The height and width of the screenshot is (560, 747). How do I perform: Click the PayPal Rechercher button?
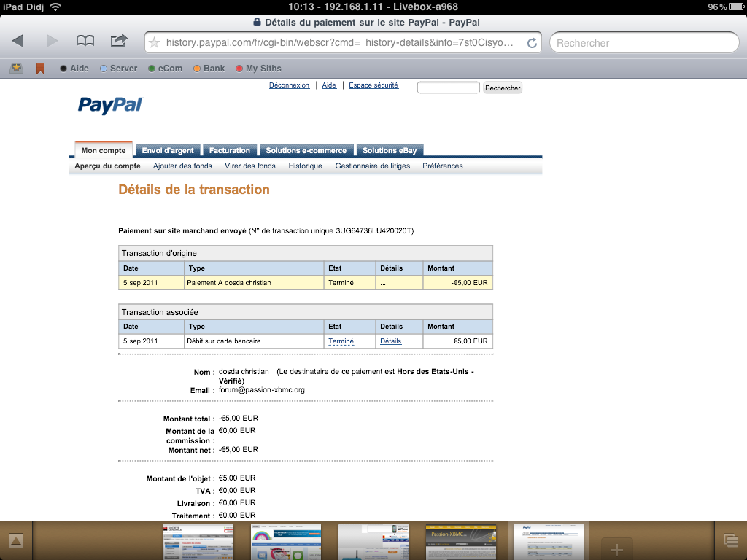tap(503, 87)
